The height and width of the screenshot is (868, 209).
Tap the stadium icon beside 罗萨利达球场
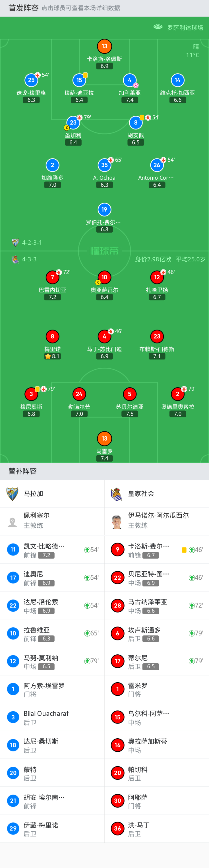tap(158, 27)
